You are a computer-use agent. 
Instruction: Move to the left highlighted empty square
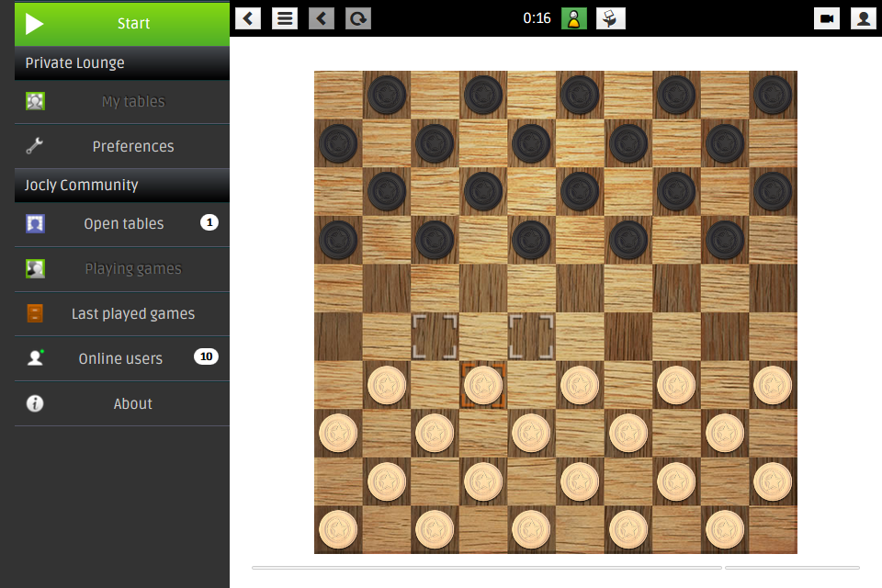pyautogui.click(x=435, y=336)
